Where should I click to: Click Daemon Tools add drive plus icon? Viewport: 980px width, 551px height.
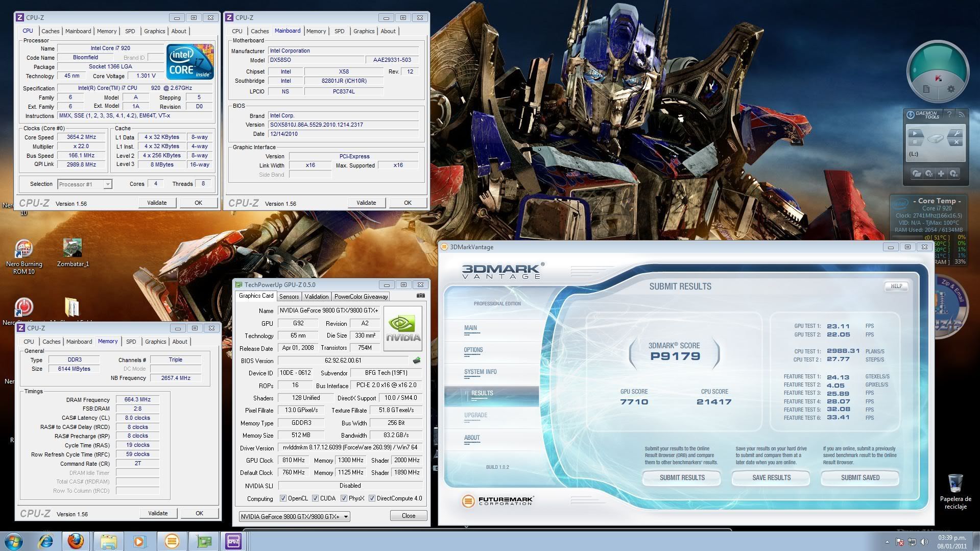pyautogui.click(x=941, y=174)
